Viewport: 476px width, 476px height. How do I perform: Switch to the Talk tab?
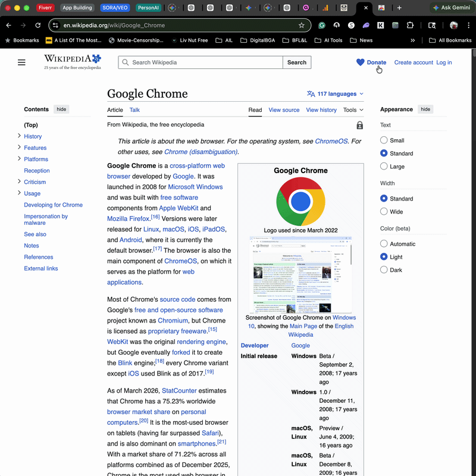coord(134,110)
